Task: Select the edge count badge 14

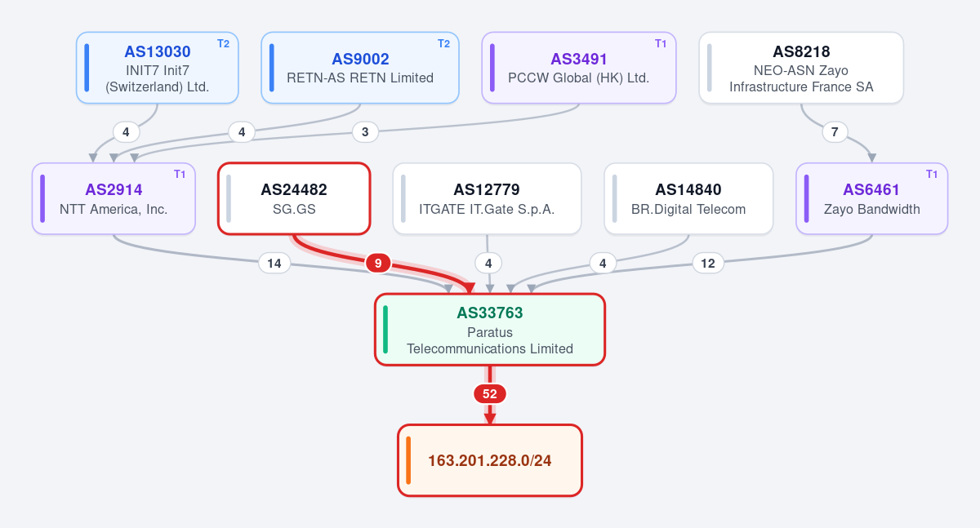Action: (274, 263)
